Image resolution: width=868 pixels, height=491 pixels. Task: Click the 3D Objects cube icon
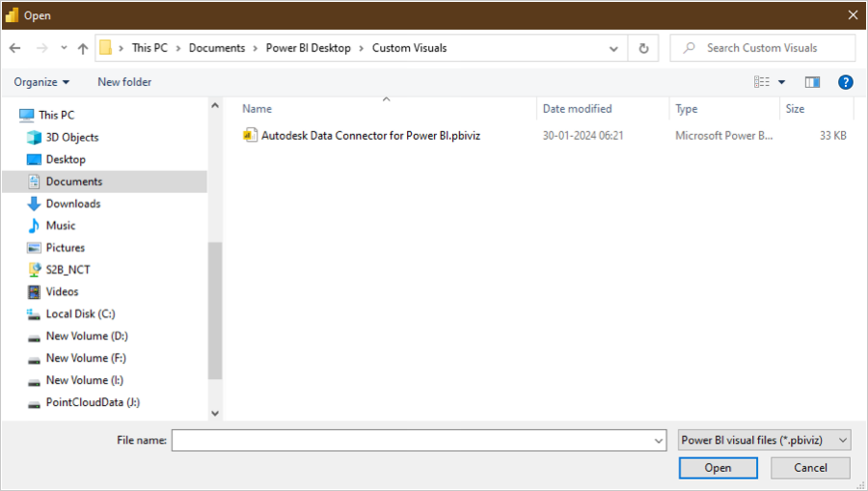pos(35,137)
